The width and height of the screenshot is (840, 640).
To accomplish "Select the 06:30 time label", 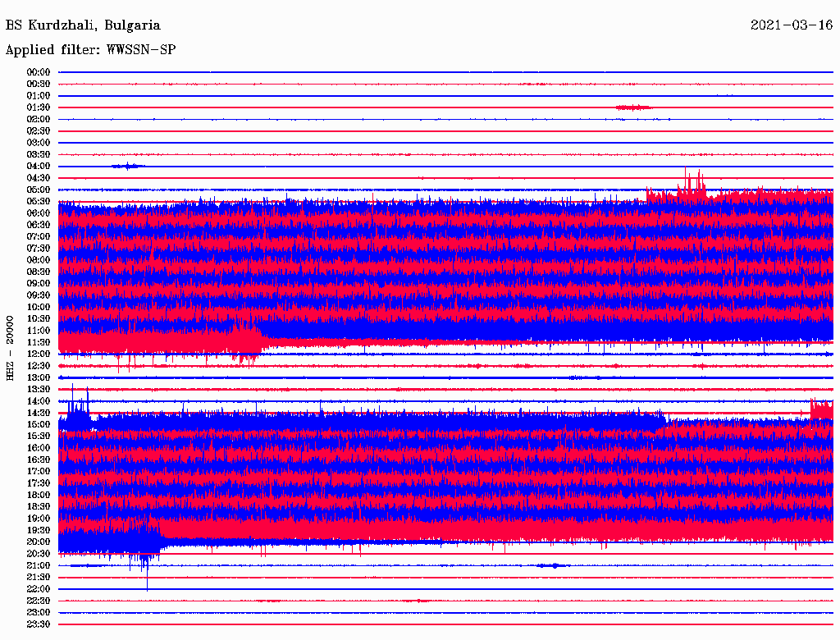I will pyautogui.click(x=39, y=225).
